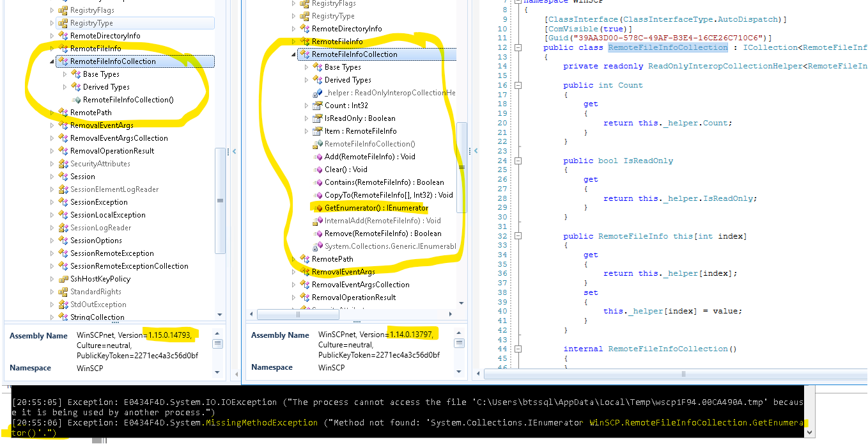The width and height of the screenshot is (868, 444).
Task: Click the Session class icon in left tree
Action: pos(63,177)
